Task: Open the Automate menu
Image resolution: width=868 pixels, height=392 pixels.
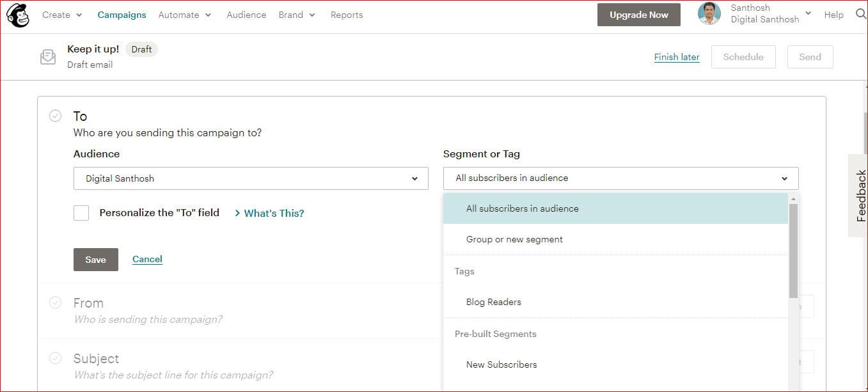Action: [x=184, y=15]
